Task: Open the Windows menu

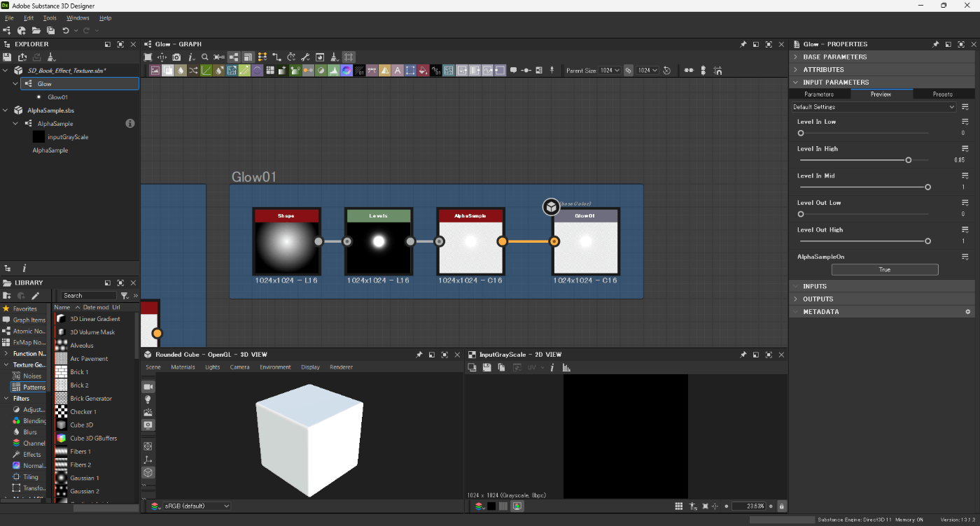Action: 78,17
